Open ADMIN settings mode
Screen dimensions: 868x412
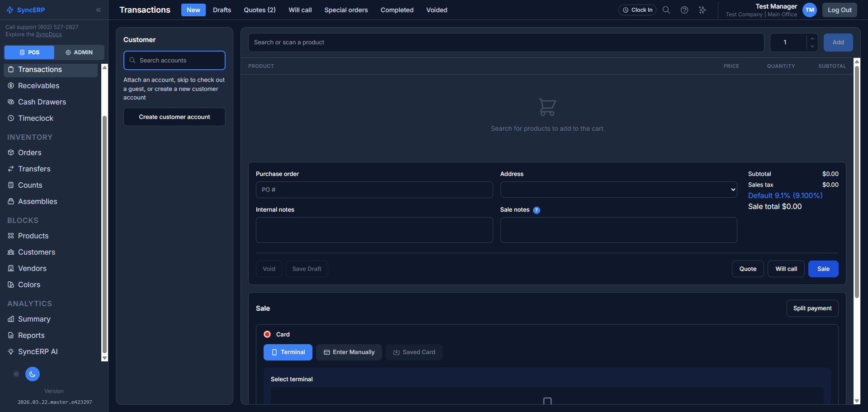tap(79, 52)
